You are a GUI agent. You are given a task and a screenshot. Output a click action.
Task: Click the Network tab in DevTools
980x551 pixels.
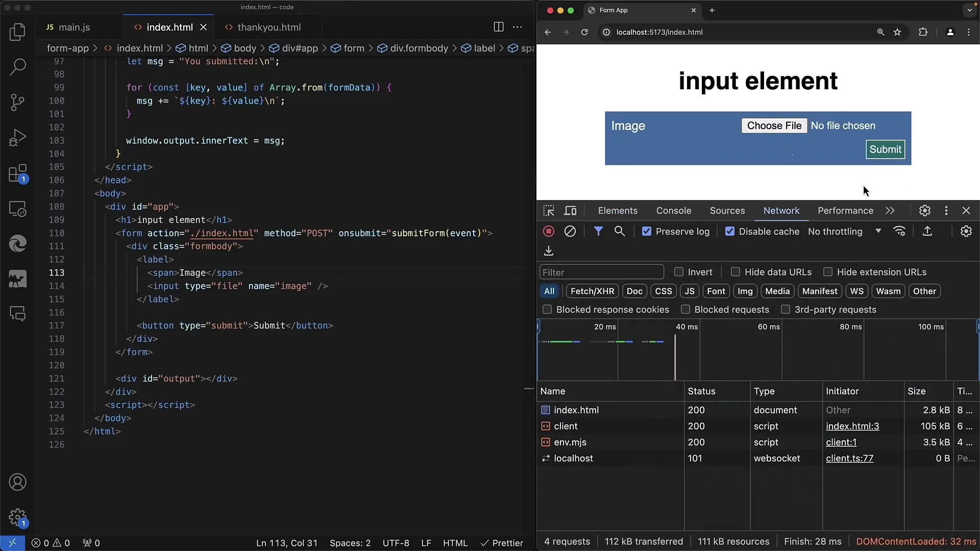781,210
